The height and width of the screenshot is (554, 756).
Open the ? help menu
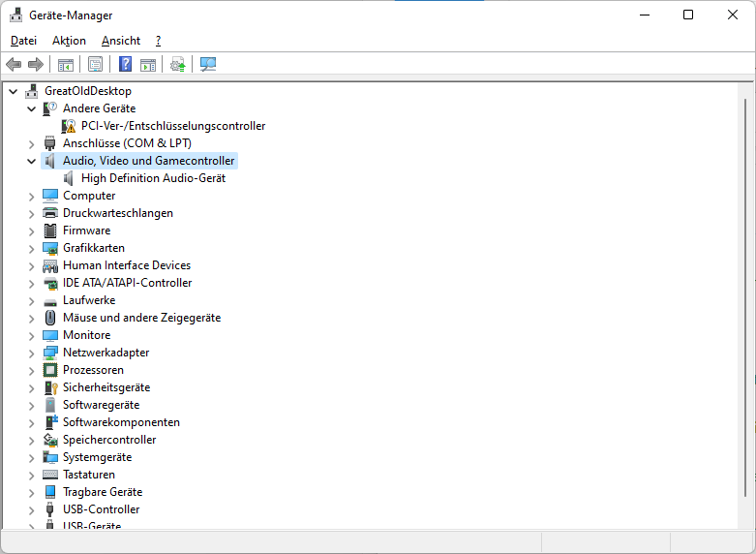click(x=158, y=41)
